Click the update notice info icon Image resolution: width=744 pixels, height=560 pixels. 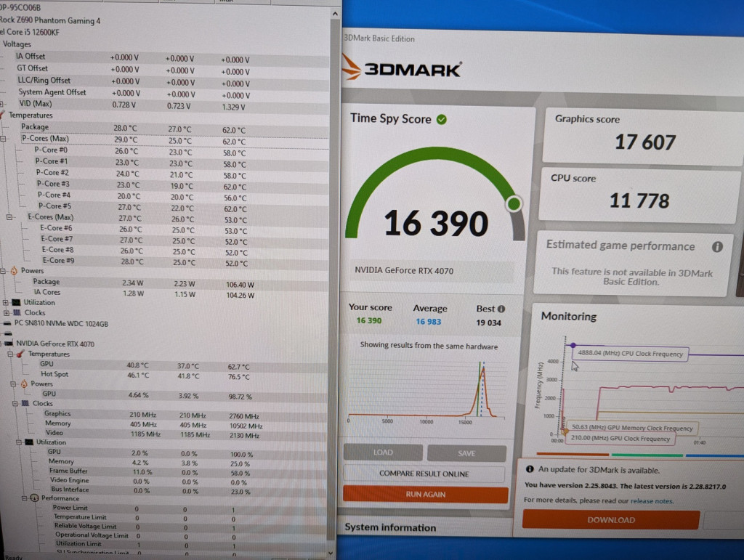click(530, 469)
